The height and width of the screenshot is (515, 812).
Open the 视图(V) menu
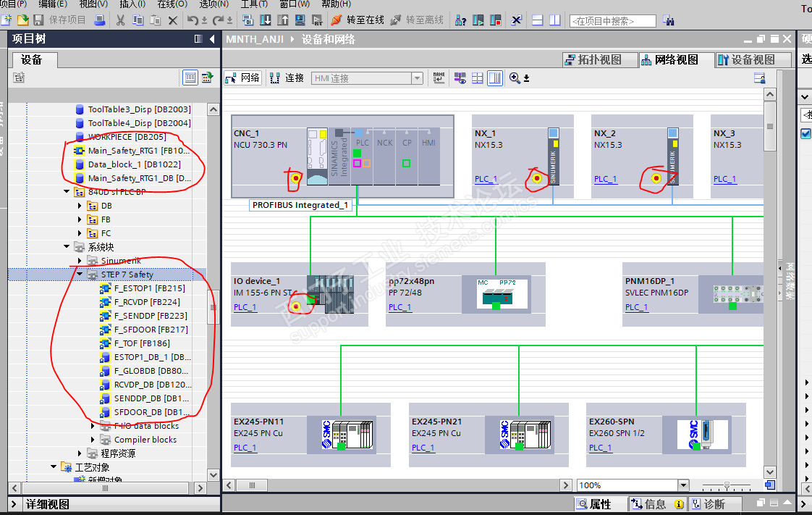click(93, 4)
